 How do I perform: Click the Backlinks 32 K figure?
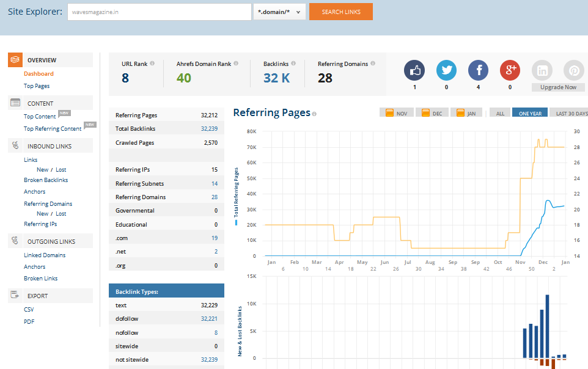coord(277,78)
